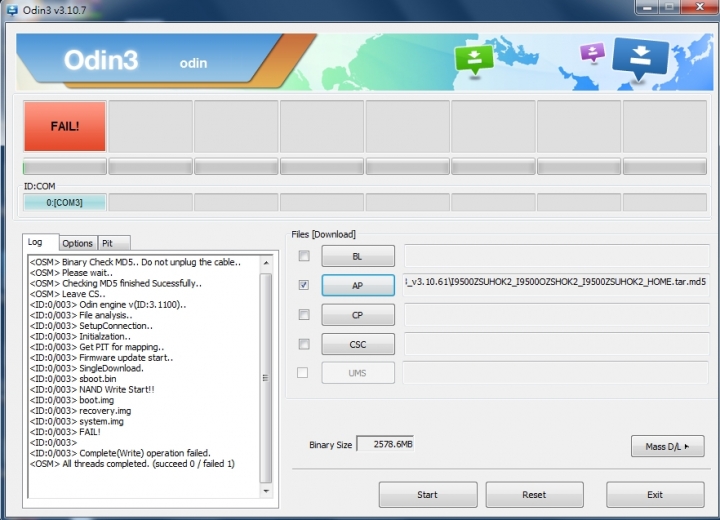Tick the CSC file checkbox
The height and width of the screenshot is (520, 720).
tap(304, 344)
